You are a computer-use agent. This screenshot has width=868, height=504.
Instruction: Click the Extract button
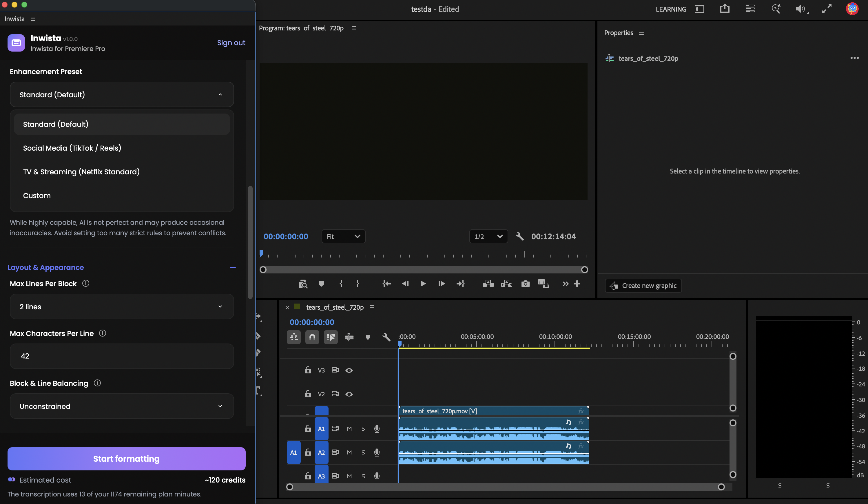(x=506, y=284)
